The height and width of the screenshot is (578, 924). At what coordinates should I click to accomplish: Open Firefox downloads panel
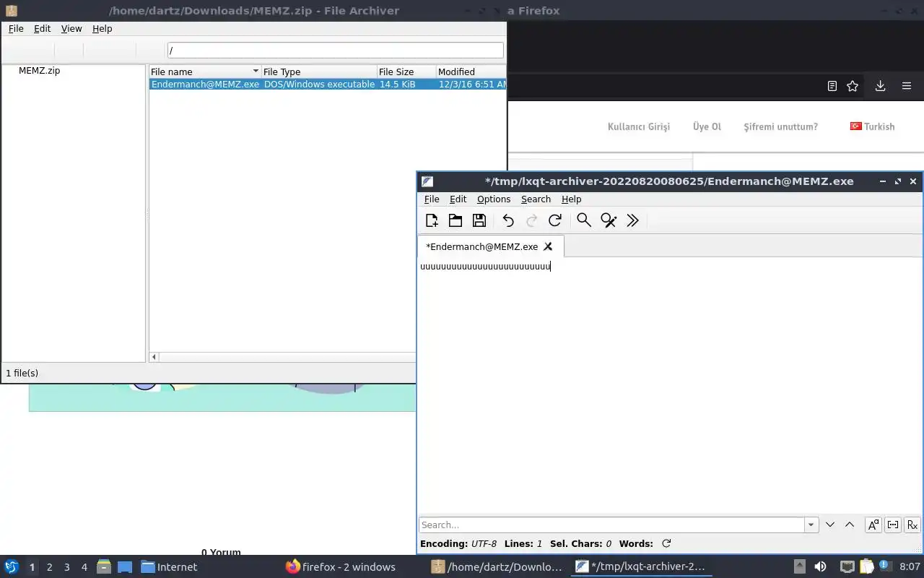point(880,86)
